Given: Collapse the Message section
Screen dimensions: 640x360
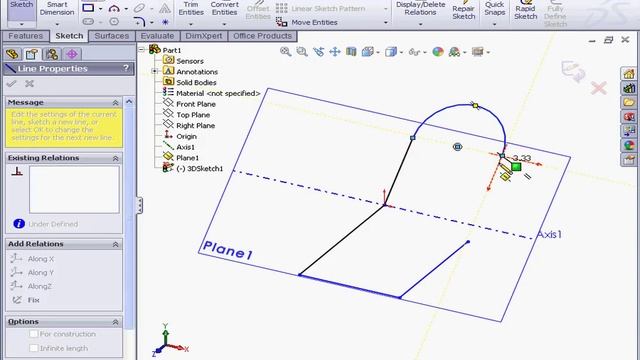Looking at the screenshot, I should [115, 102].
